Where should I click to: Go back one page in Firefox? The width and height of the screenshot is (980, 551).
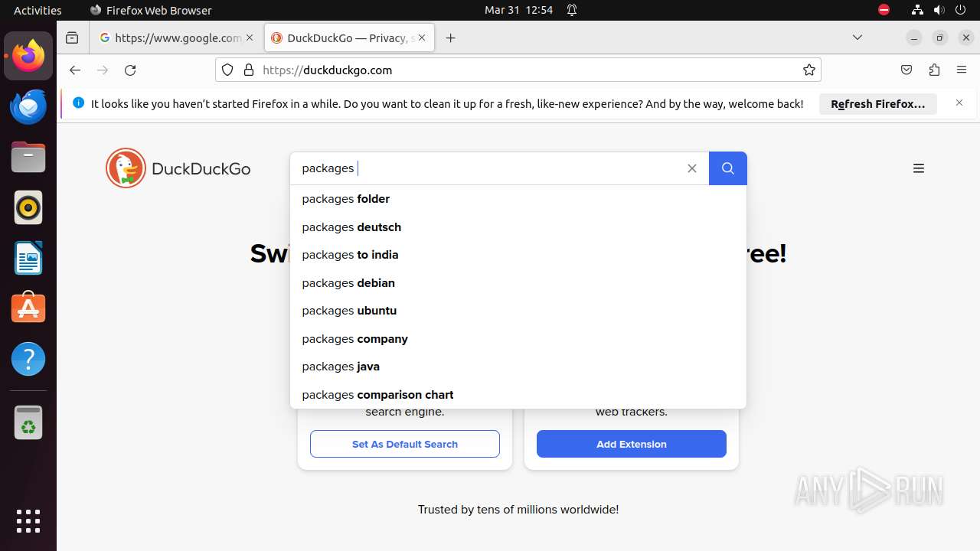[x=74, y=70]
